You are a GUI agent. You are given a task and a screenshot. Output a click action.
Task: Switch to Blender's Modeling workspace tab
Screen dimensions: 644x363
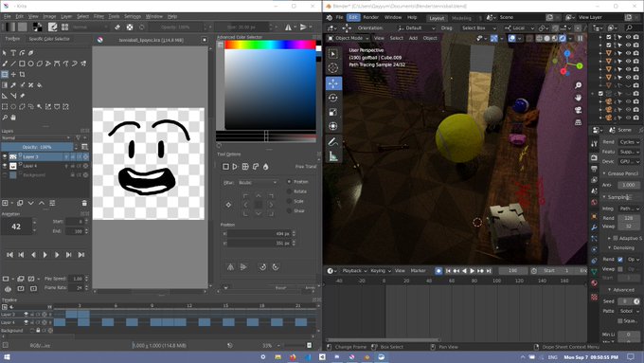point(461,18)
